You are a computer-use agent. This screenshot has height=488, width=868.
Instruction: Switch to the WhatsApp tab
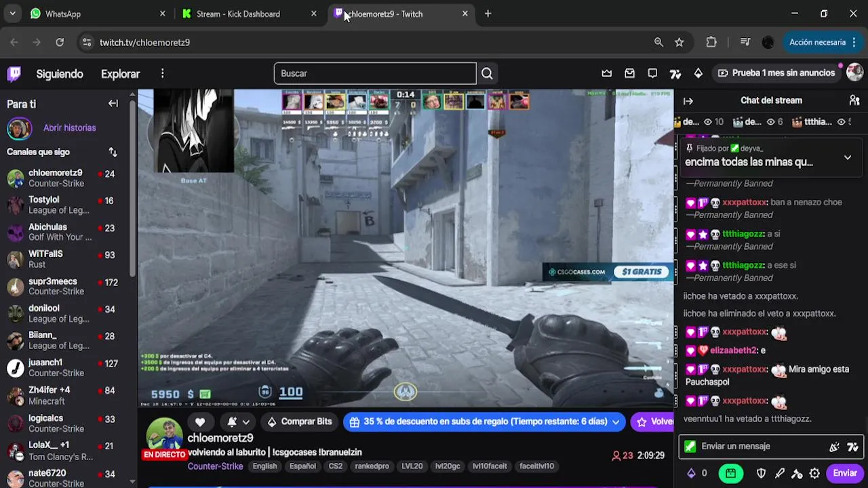pyautogui.click(x=97, y=14)
